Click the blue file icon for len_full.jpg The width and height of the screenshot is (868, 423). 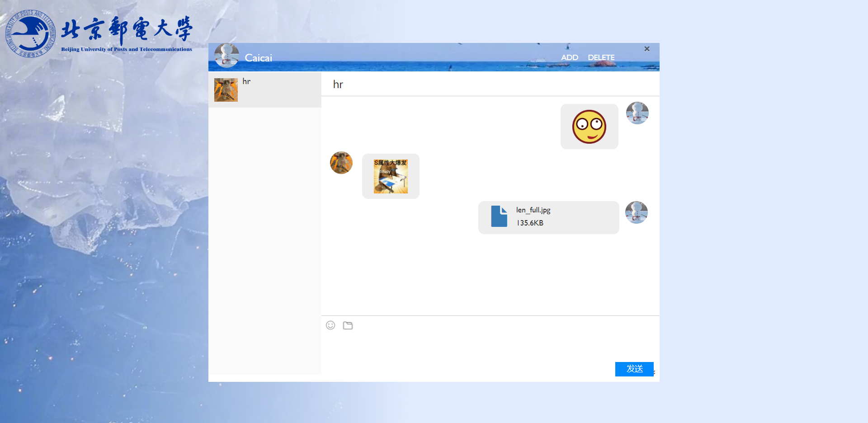[499, 216]
